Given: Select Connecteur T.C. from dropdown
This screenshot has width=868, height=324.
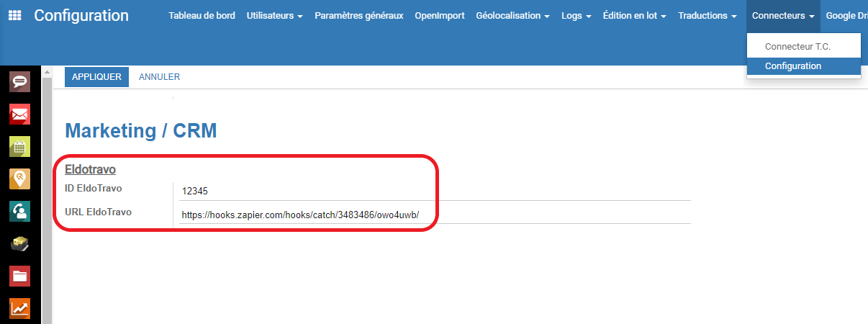Looking at the screenshot, I should click(x=804, y=46).
